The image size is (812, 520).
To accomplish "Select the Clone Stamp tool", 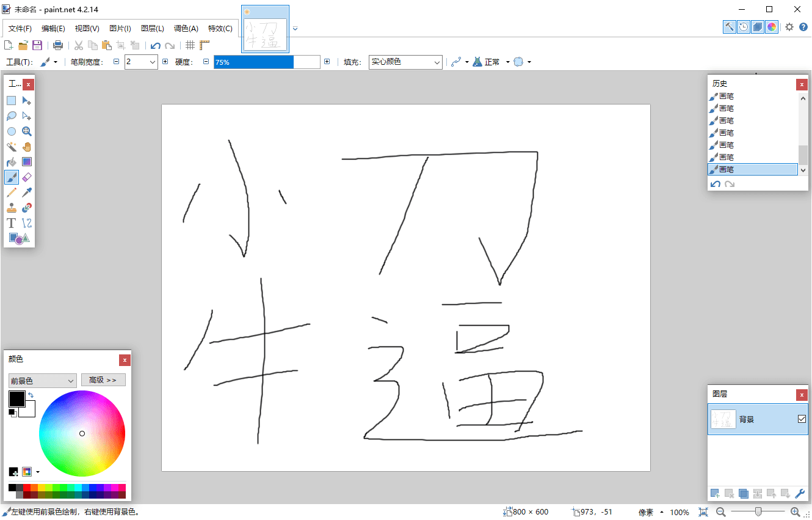I will [11, 207].
